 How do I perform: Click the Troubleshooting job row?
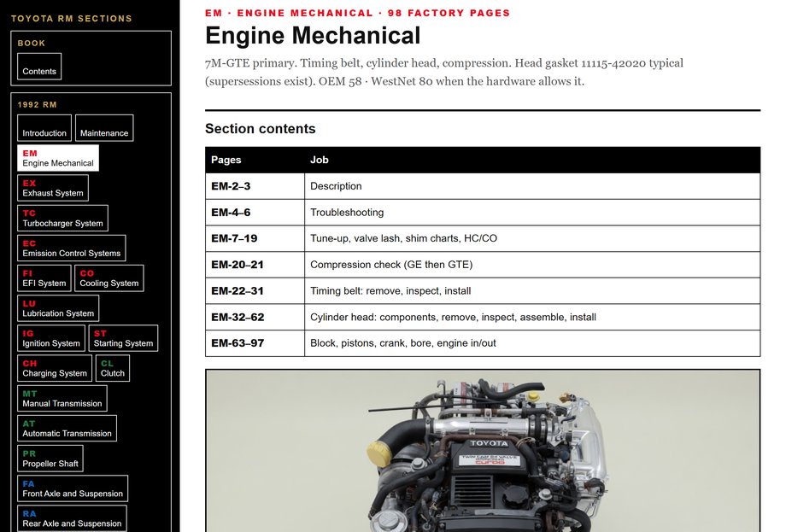click(x=532, y=213)
